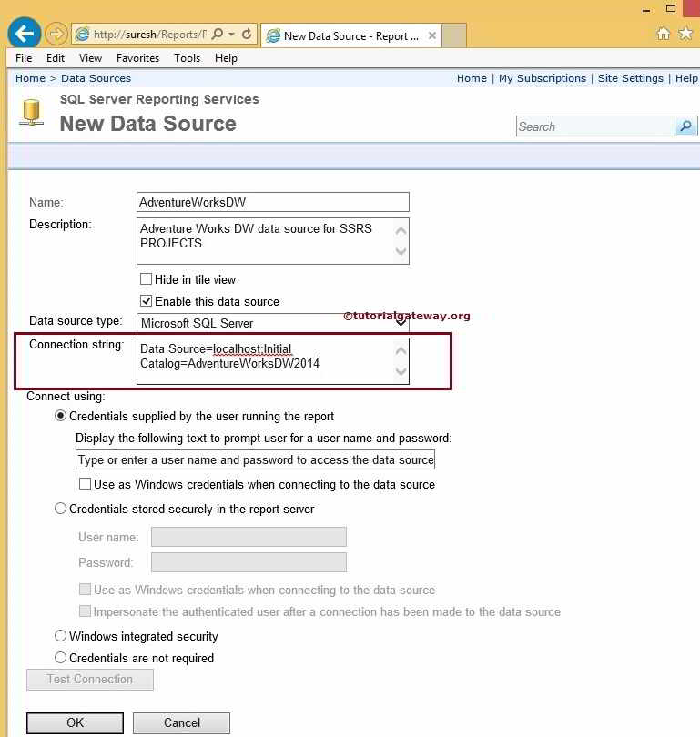Check disabled Use as Windows credentials checkbox

coord(85,589)
